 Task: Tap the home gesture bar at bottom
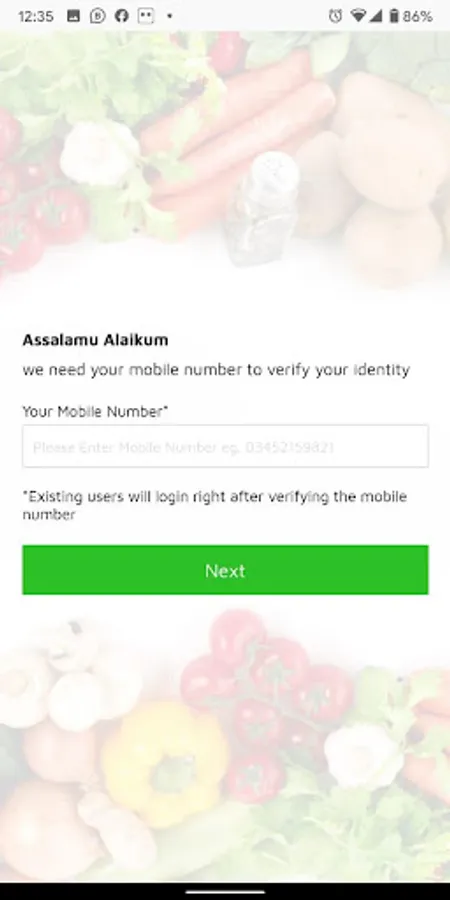(x=225, y=891)
